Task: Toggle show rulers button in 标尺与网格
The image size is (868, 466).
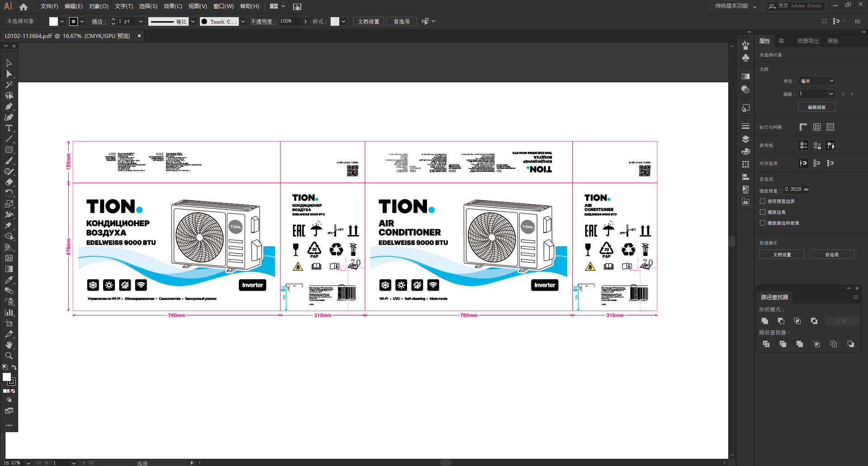Action: (x=803, y=127)
